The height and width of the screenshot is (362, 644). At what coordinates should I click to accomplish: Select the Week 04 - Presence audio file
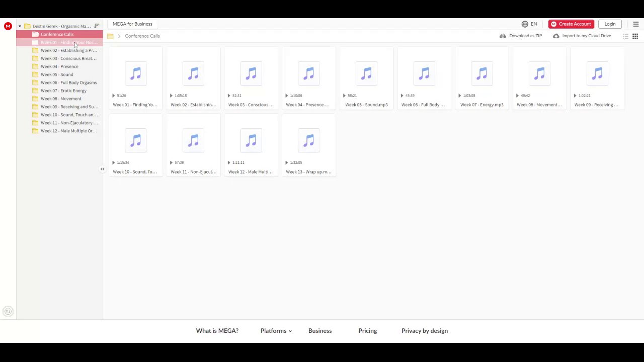click(x=309, y=79)
